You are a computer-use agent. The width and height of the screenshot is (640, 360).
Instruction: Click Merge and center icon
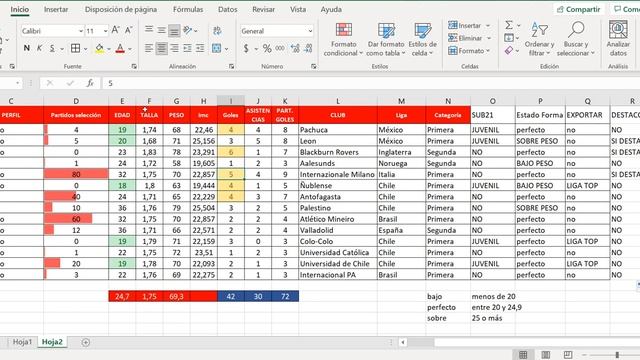(216, 48)
